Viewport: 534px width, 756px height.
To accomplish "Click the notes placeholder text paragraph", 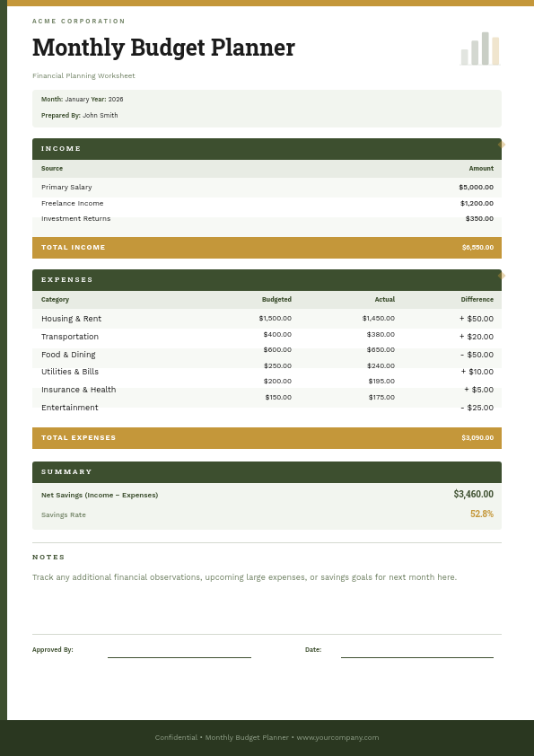I will (x=244, y=577).
